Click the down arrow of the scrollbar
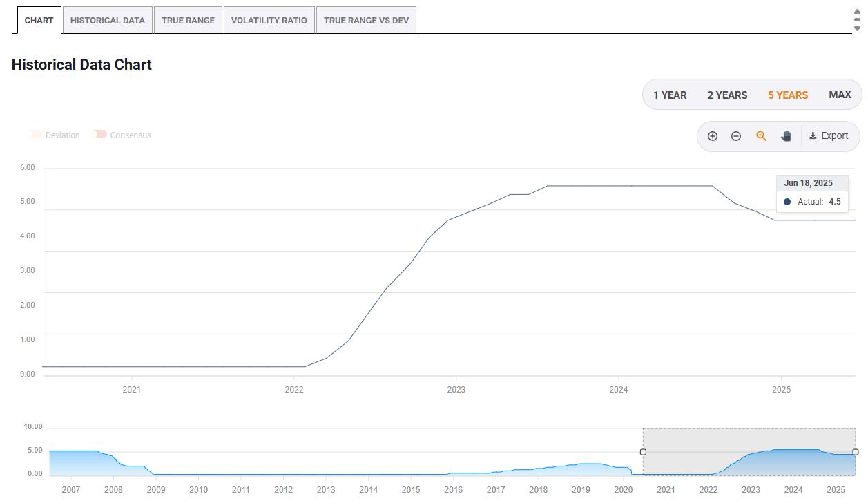The width and height of the screenshot is (868, 501). [x=857, y=28]
